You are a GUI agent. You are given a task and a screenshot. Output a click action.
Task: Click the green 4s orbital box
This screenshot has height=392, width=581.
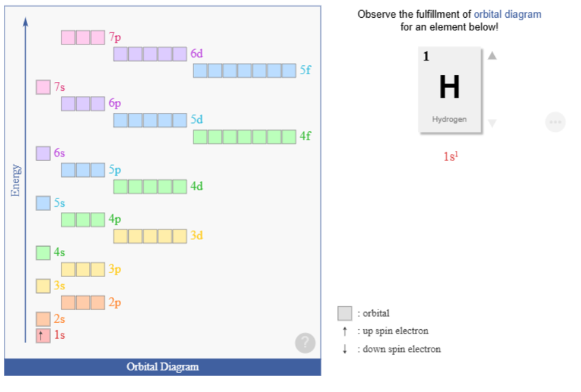tap(43, 252)
